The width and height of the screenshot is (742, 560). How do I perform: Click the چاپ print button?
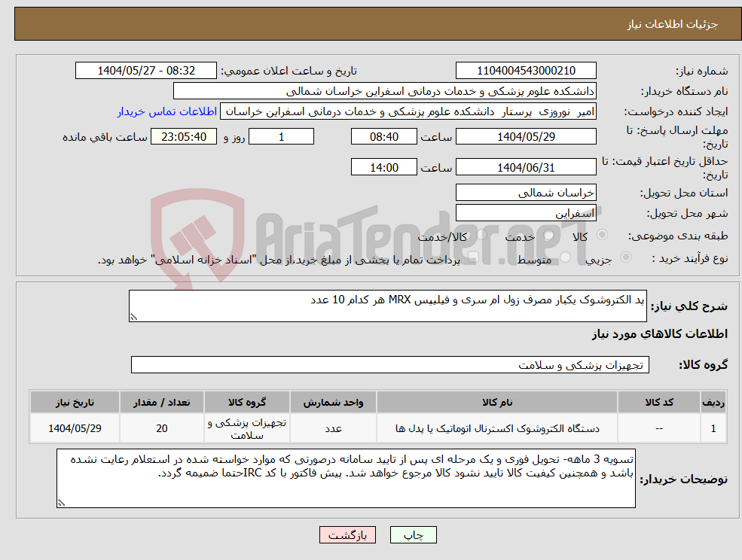click(413, 535)
